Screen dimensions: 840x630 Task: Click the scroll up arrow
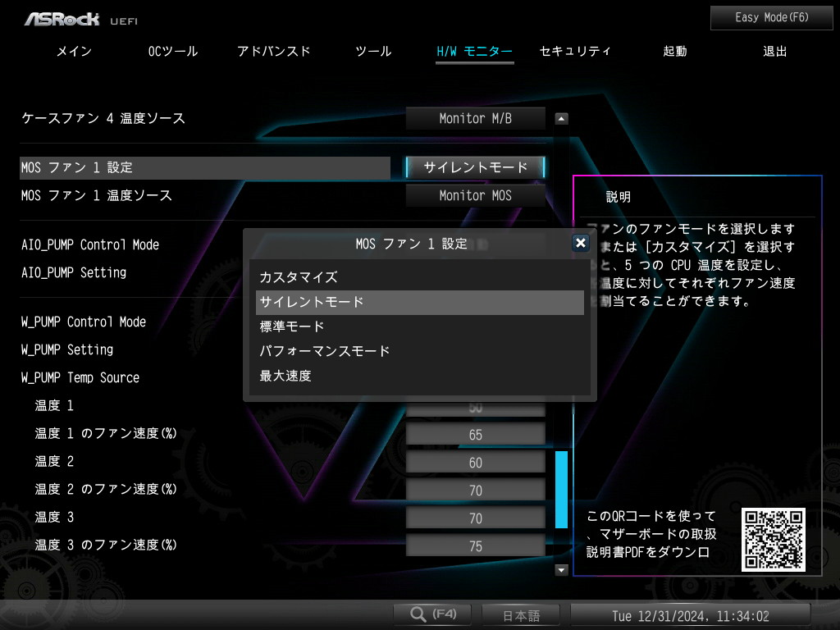point(561,118)
